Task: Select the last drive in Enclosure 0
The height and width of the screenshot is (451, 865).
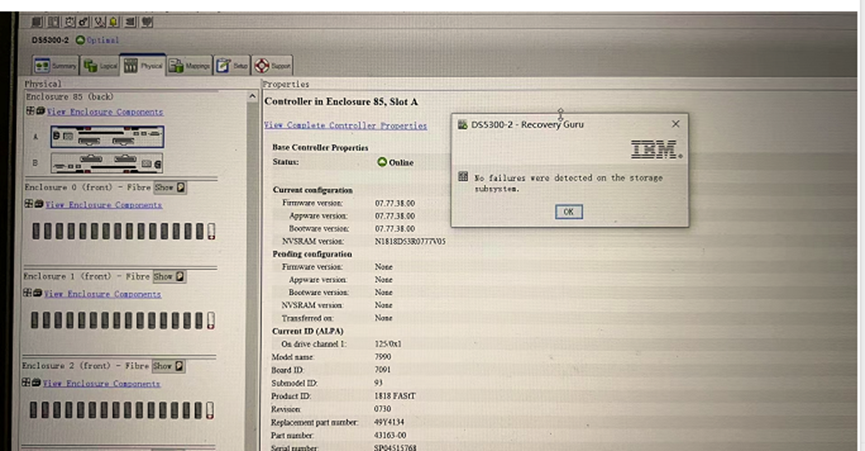Action: tap(210, 231)
